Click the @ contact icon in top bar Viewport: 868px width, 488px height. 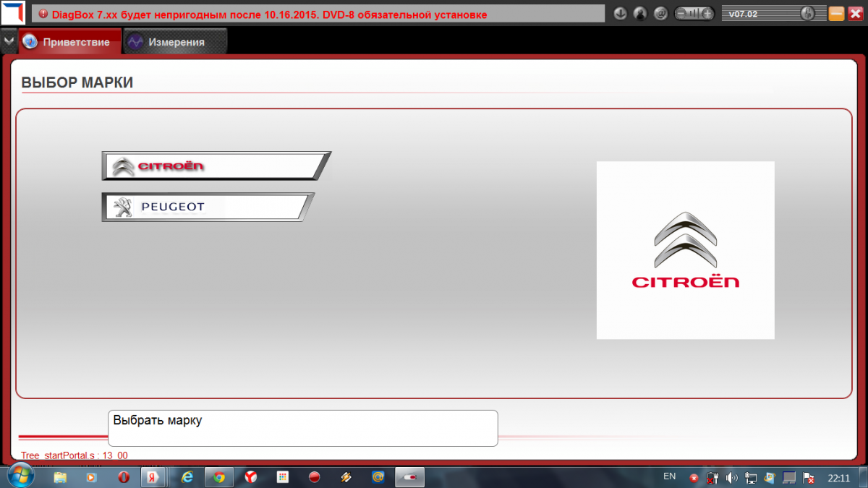click(x=660, y=14)
